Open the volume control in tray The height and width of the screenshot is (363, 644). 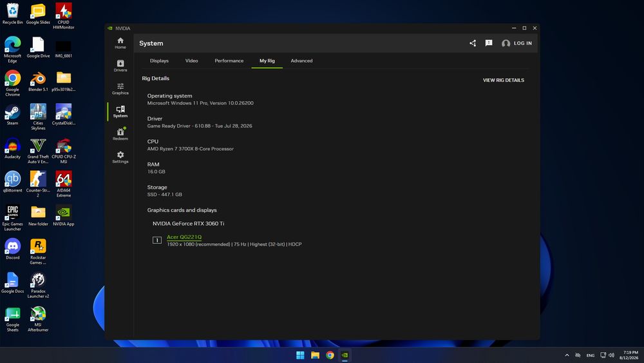pos(612,355)
